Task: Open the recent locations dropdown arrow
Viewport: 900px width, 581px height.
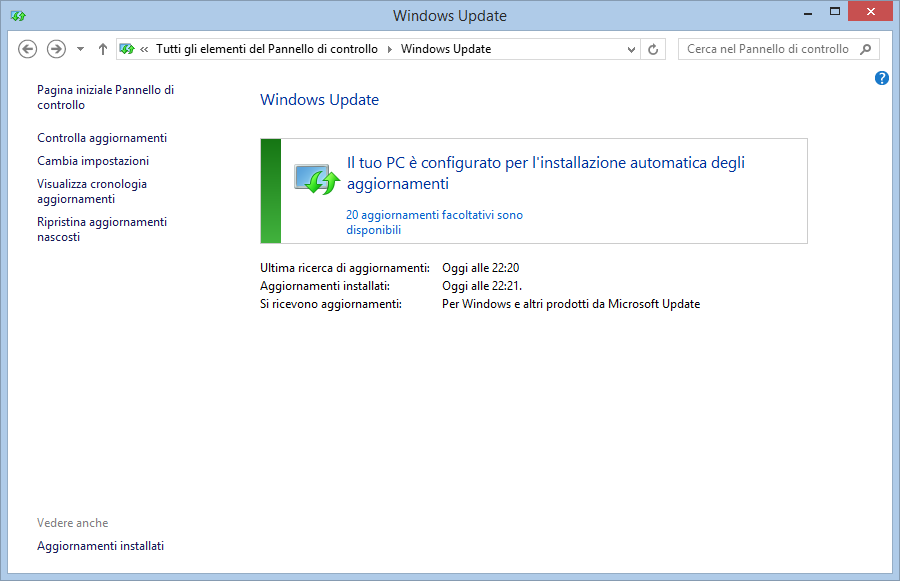Action: tap(80, 49)
